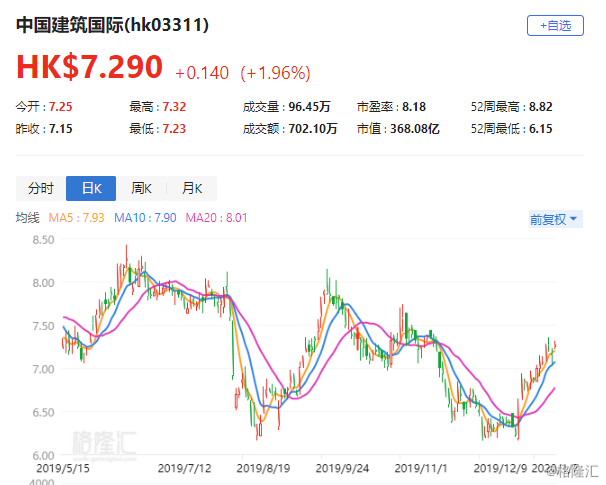The image size is (606, 485).
Task: Click the 最低 low value 7.23
Action: pyautogui.click(x=174, y=129)
